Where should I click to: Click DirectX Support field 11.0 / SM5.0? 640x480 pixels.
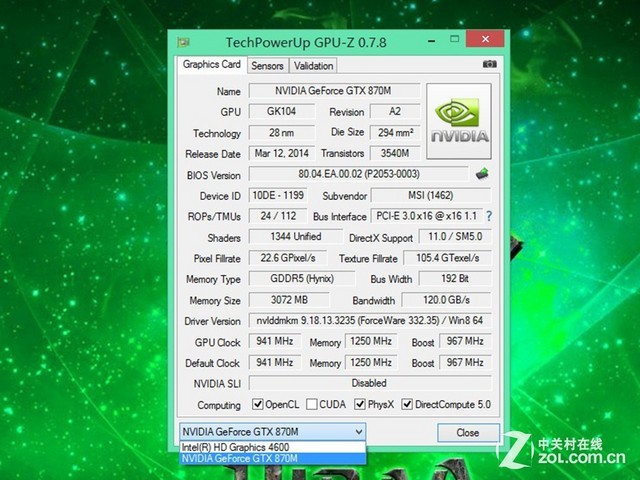pos(455,237)
